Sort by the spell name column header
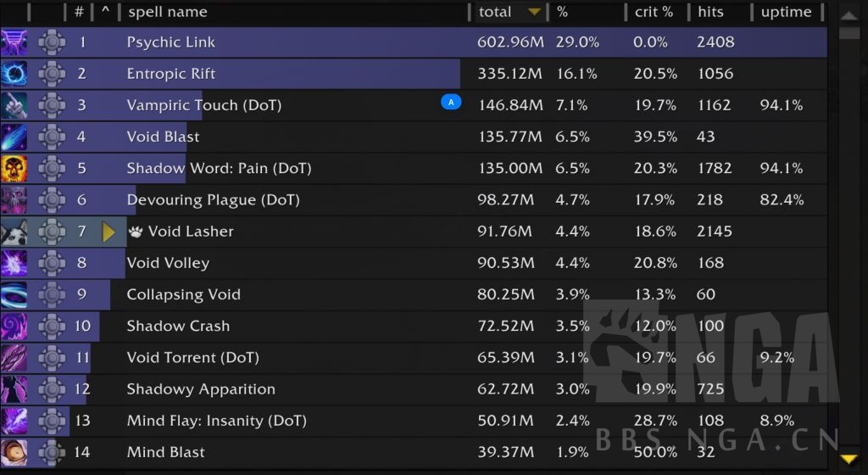Image resolution: width=868 pixels, height=475 pixels. pos(167,12)
